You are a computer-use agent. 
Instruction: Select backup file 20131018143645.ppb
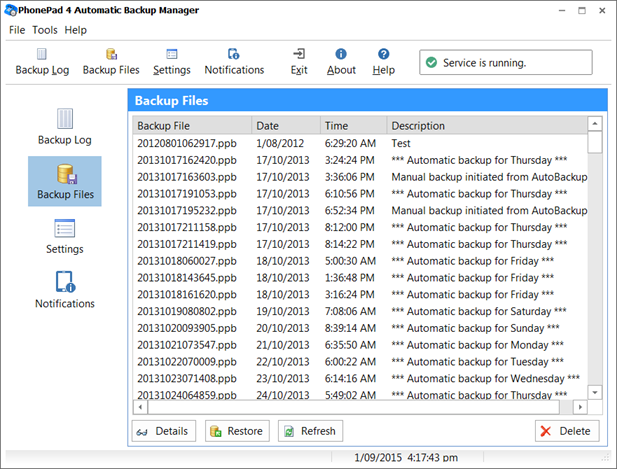point(187,278)
